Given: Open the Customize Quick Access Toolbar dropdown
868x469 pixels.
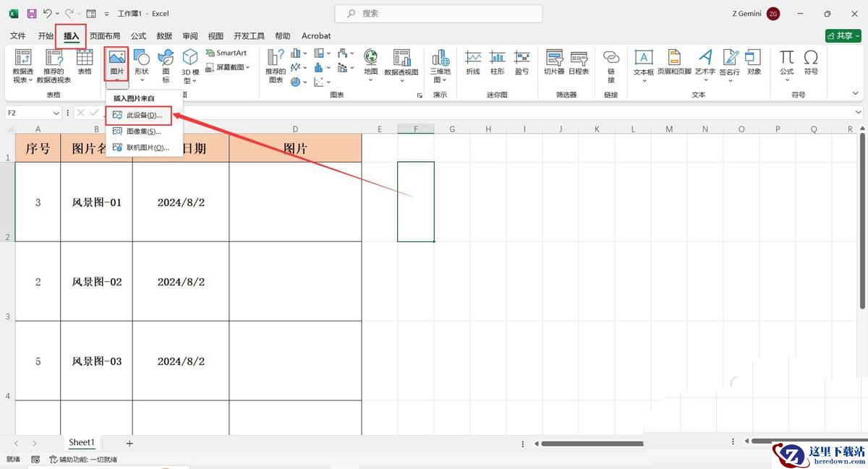Looking at the screenshot, I should 107,14.
